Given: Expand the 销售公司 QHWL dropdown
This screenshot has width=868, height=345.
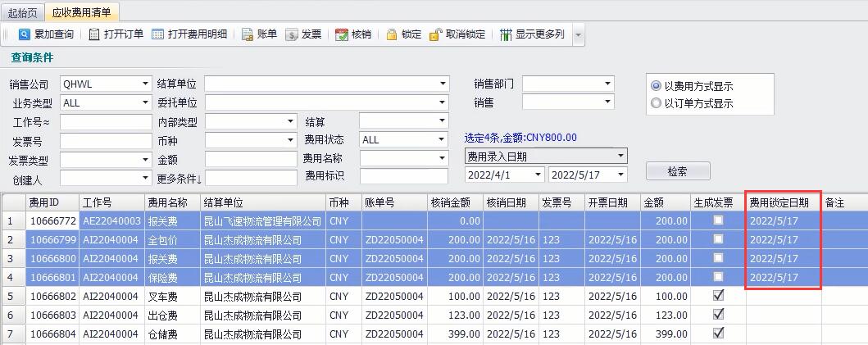Looking at the screenshot, I should click(x=146, y=84).
